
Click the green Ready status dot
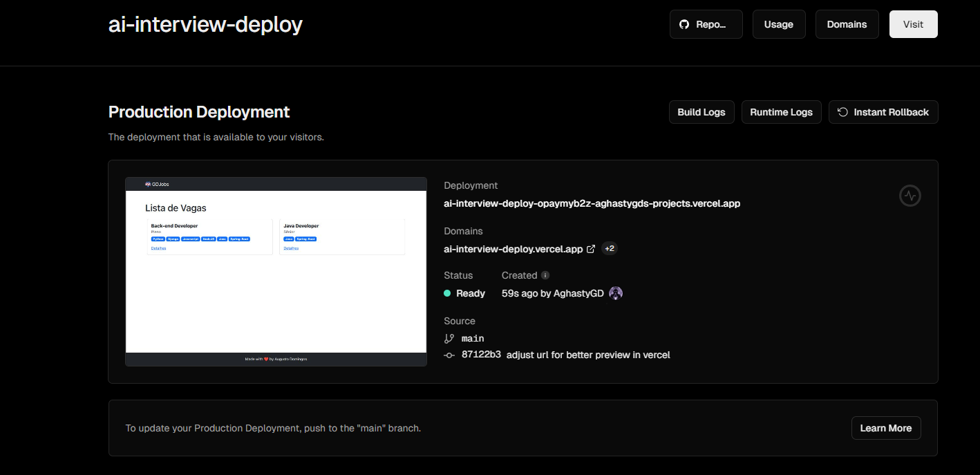tap(447, 293)
